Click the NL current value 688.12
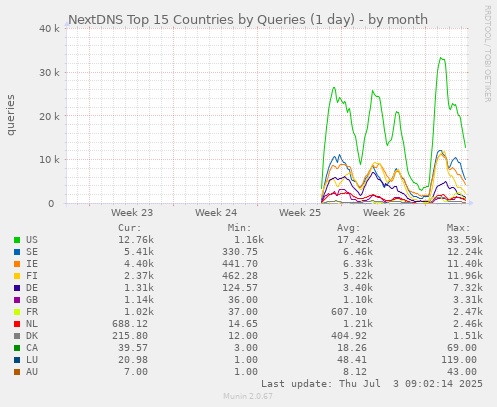 [x=130, y=324]
